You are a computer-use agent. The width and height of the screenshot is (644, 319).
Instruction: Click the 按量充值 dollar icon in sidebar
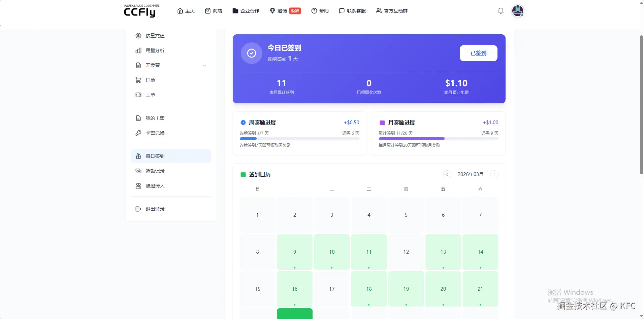(138, 36)
